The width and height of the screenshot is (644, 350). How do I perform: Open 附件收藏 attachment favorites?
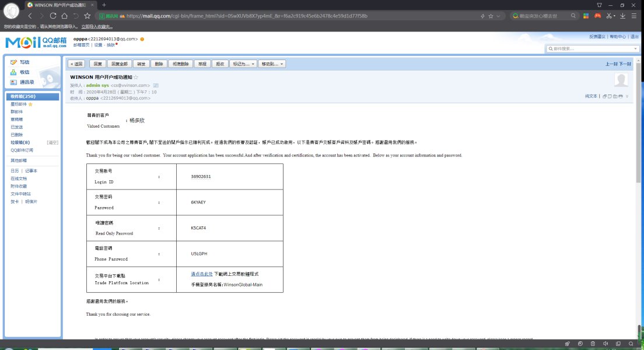19,186
